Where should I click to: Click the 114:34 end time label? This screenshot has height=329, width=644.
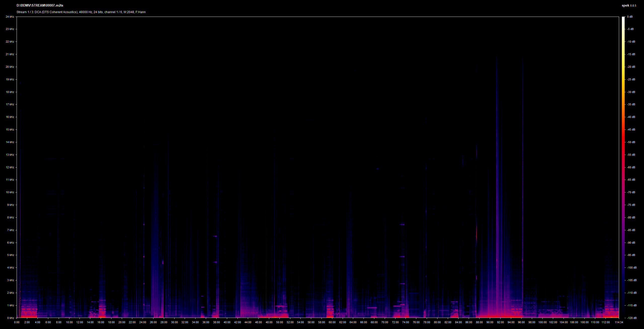619,322
